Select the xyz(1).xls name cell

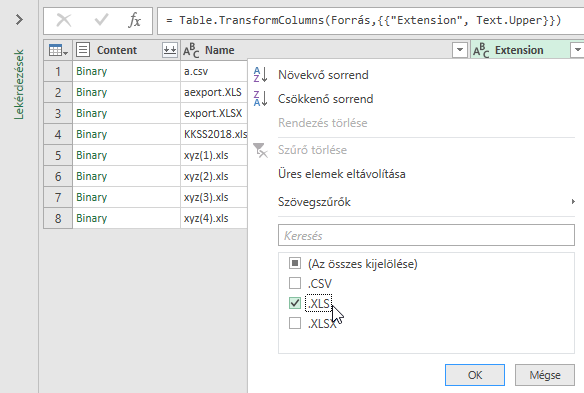tap(214, 155)
